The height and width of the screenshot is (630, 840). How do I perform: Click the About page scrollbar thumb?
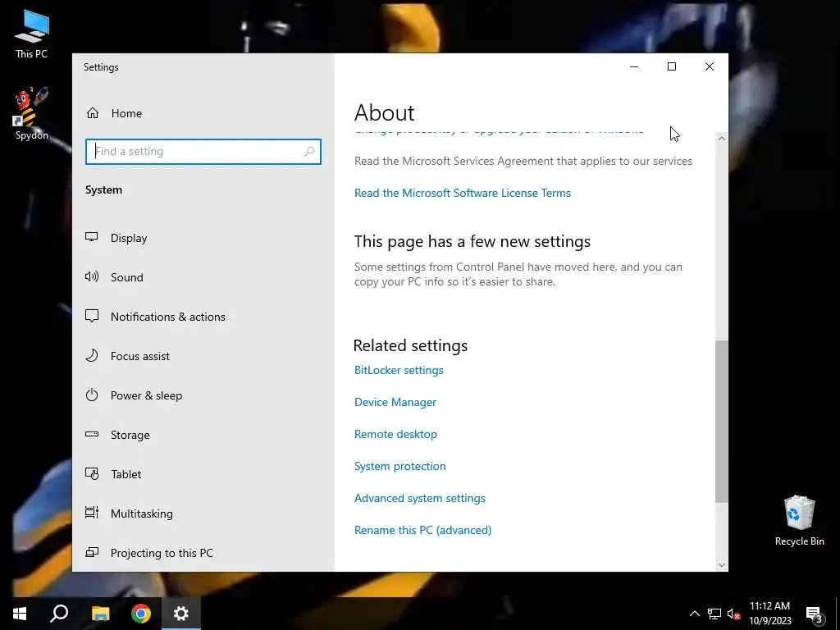pyautogui.click(x=721, y=421)
